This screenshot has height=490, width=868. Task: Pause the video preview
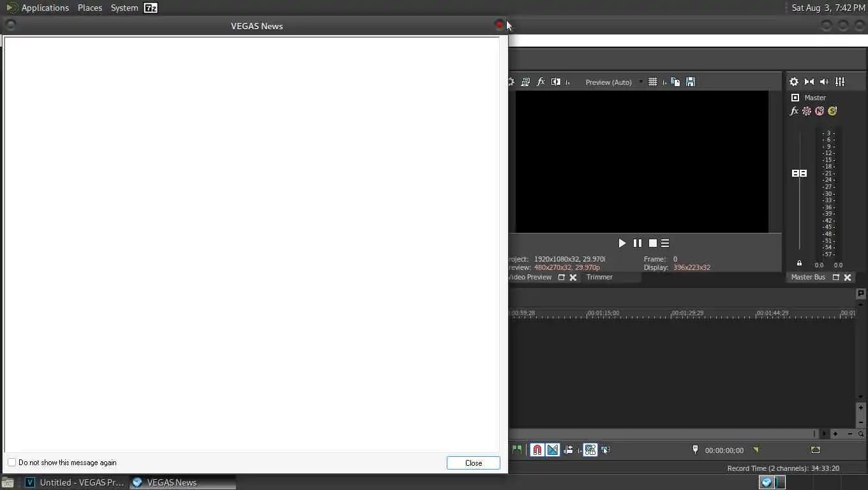click(638, 243)
